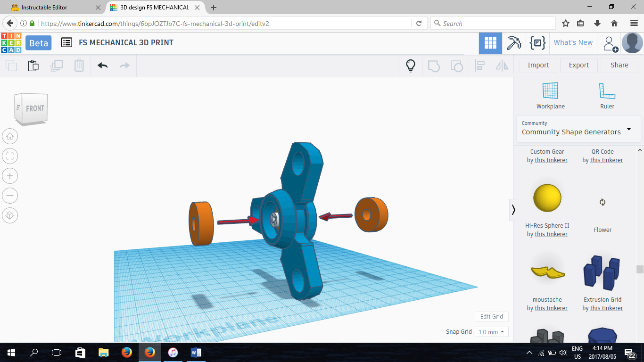The width and height of the screenshot is (644, 362).
Task: Zoom out with the minus button
Action: tap(10, 196)
